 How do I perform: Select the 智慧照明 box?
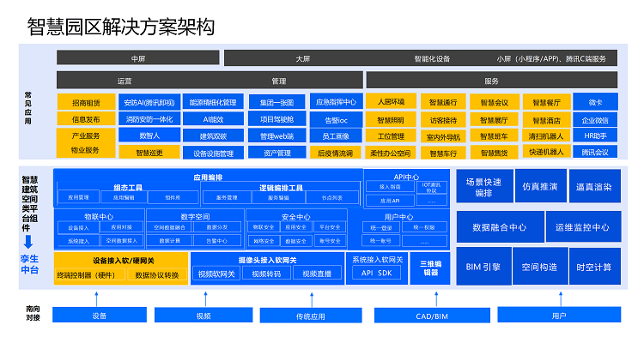391,120
